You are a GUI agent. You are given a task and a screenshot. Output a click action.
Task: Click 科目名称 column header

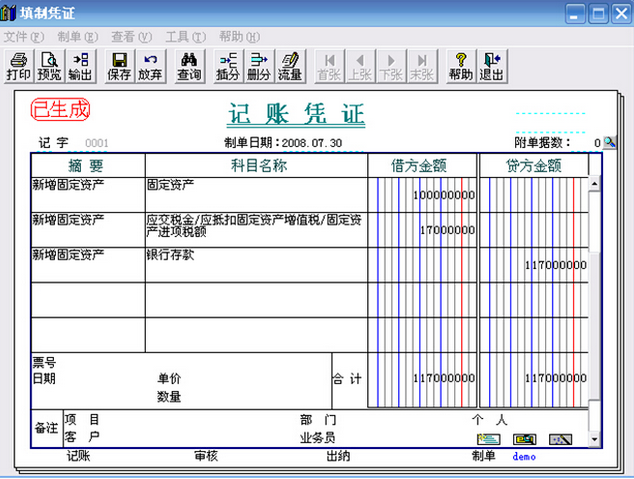[256, 166]
